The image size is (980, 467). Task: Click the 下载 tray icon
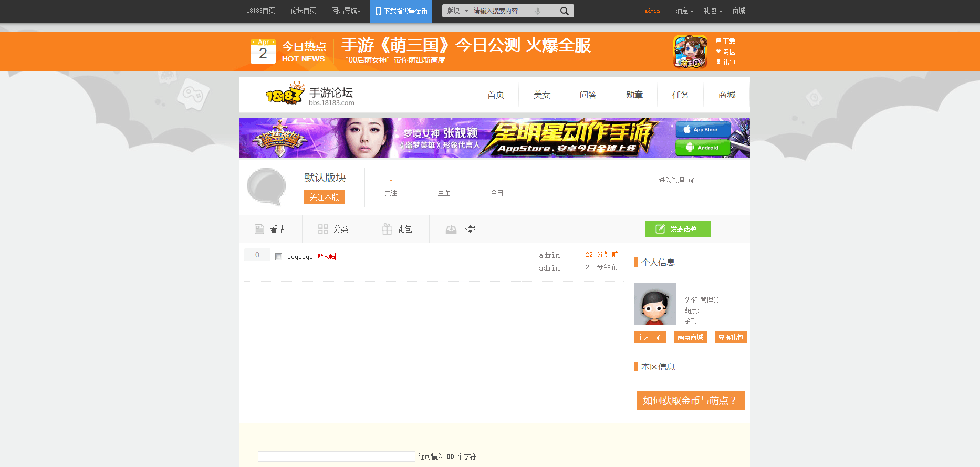click(x=451, y=230)
